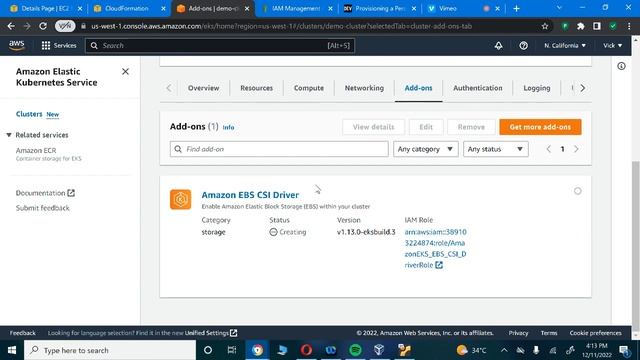Bookmark this page with the star
Viewport: 640px width, 360px height.
[544, 26]
